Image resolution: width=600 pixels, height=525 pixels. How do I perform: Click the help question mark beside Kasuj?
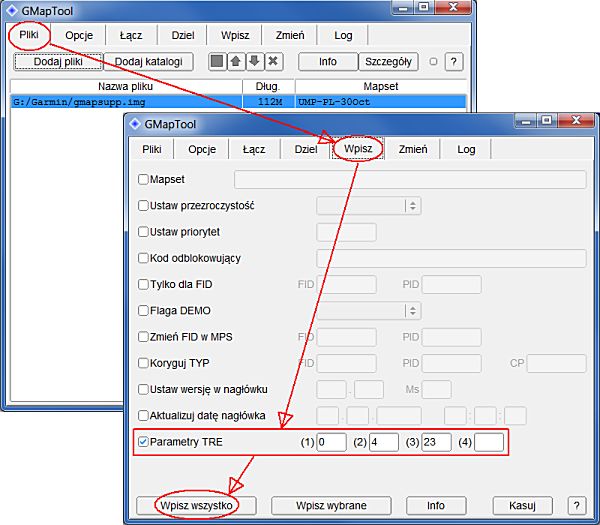click(x=576, y=505)
